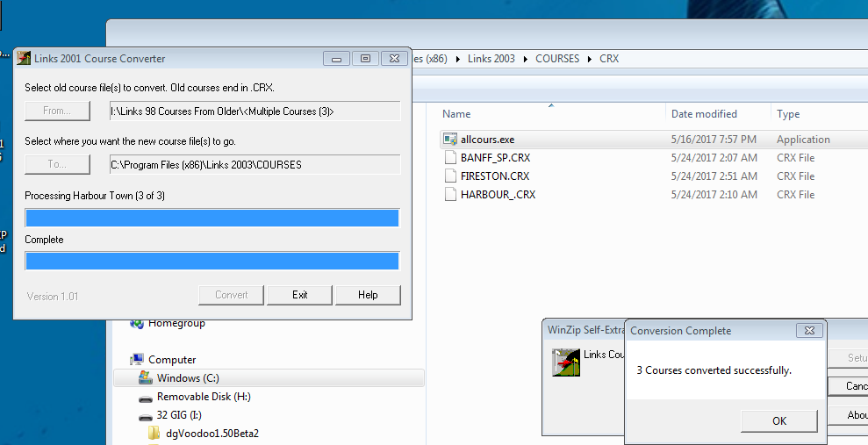Viewport: 868px width, 445px height.
Task: Select the allcours.exe file name
Action: click(488, 140)
